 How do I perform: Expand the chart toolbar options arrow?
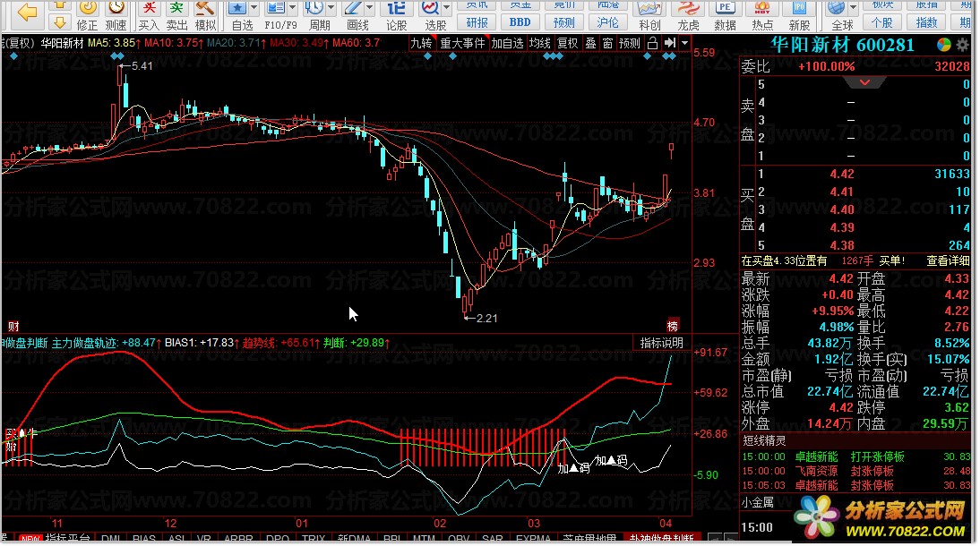coord(685,43)
